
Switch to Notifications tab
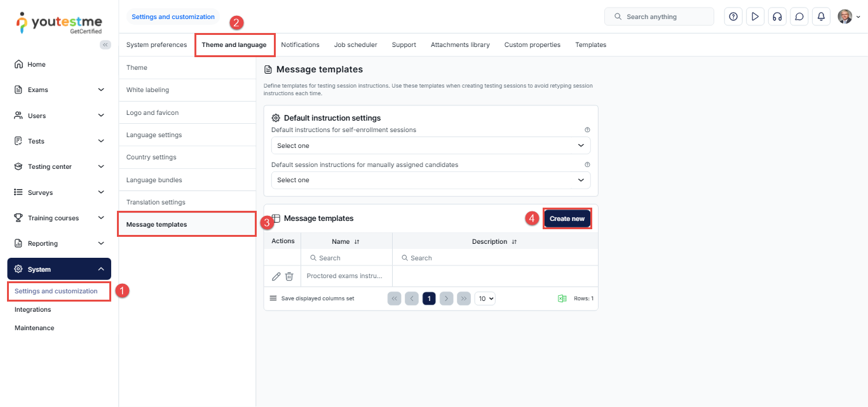(x=300, y=44)
